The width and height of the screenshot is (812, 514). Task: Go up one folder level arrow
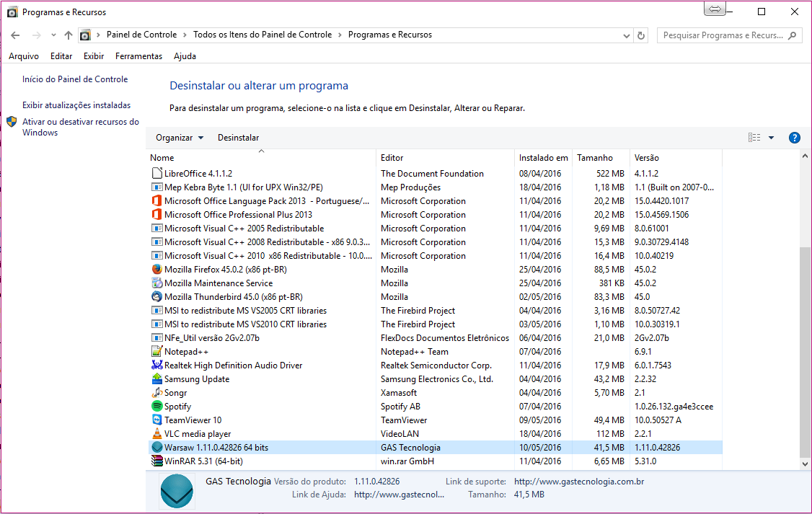[x=69, y=35]
